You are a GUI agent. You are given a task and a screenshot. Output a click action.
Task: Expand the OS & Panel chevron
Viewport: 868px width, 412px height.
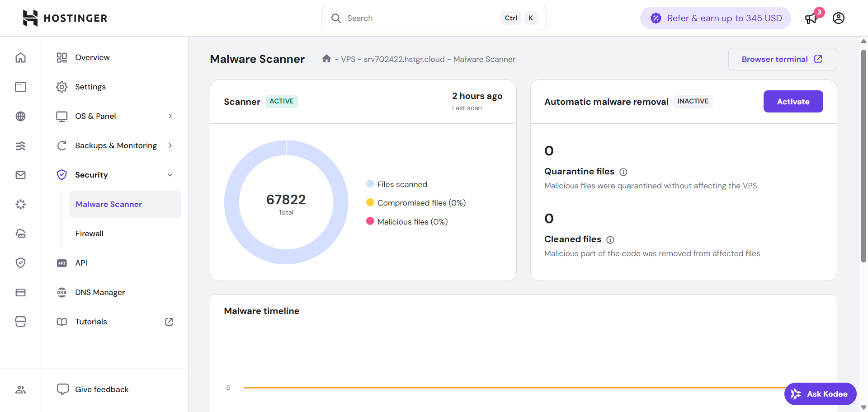170,116
